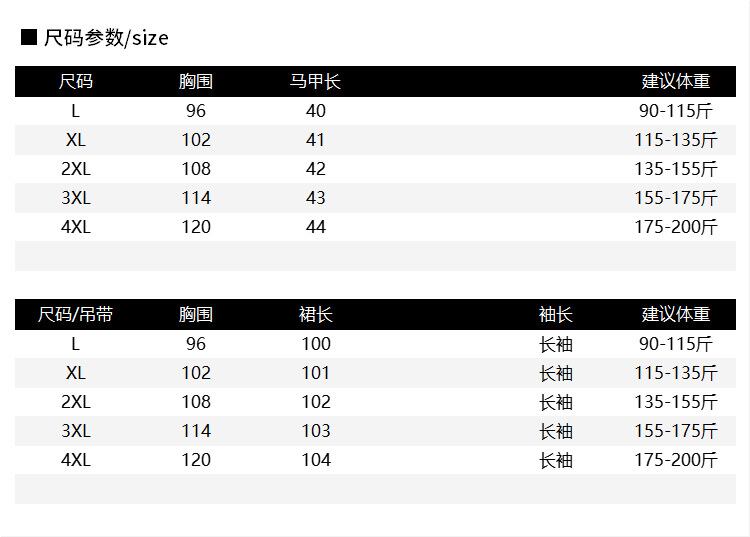Click 长袖 in the 4XL row
Screen dimensions: 750x537
click(x=556, y=460)
